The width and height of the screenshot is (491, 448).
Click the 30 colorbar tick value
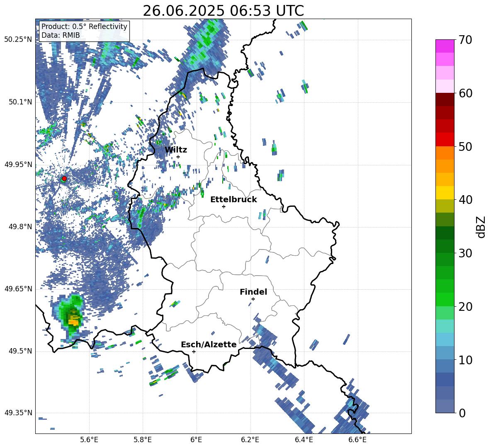pyautogui.click(x=465, y=253)
